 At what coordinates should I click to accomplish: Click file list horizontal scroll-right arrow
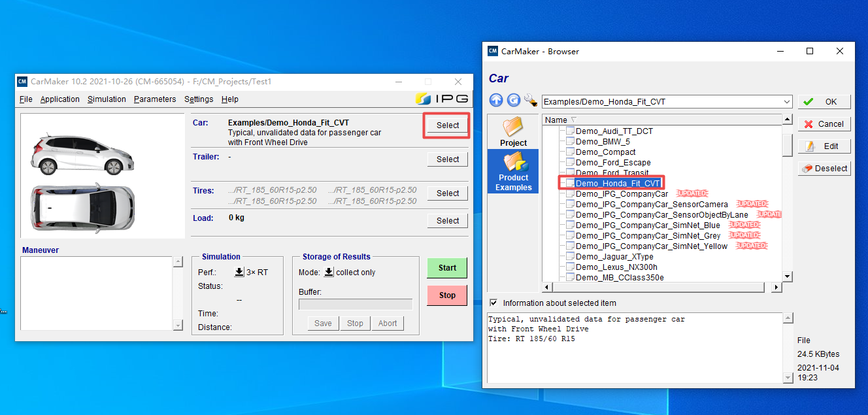point(776,287)
